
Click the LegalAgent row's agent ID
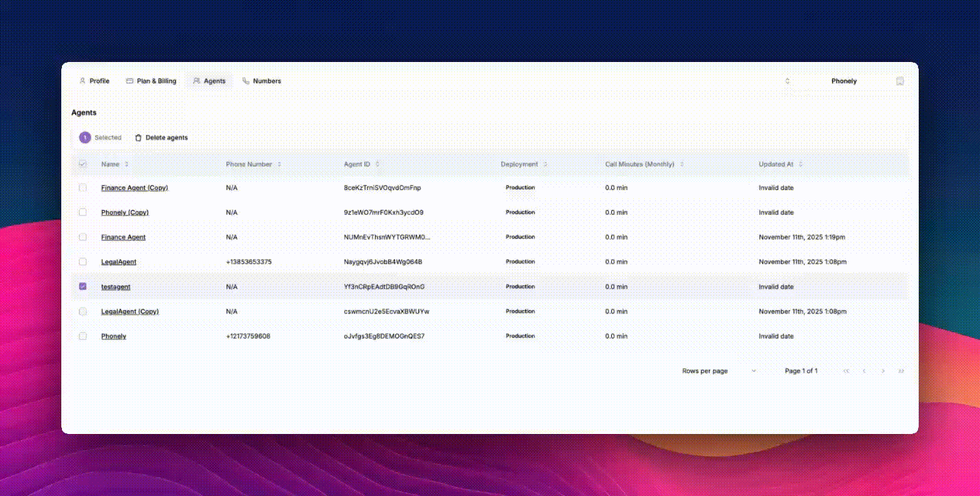383,262
